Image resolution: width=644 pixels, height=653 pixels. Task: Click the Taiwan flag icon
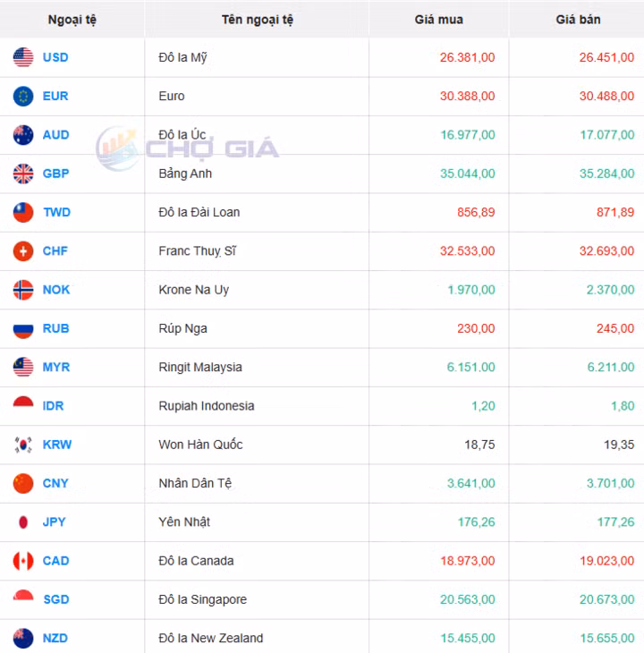pos(23,212)
